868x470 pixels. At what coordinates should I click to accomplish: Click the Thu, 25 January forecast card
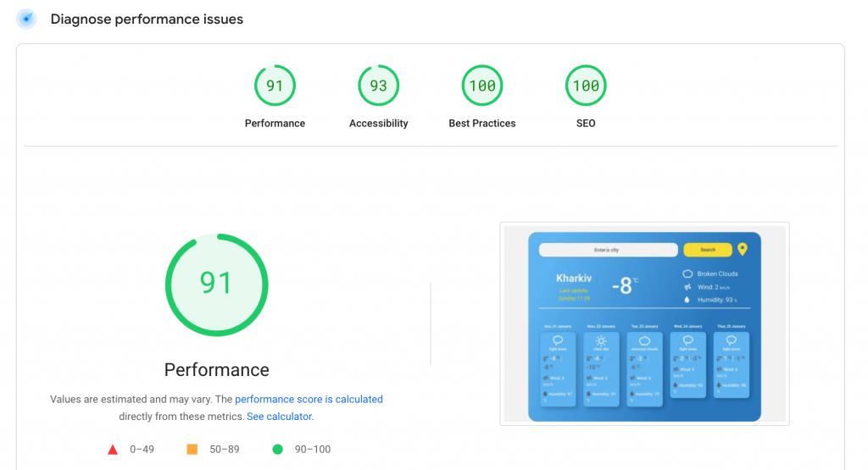coord(731,364)
